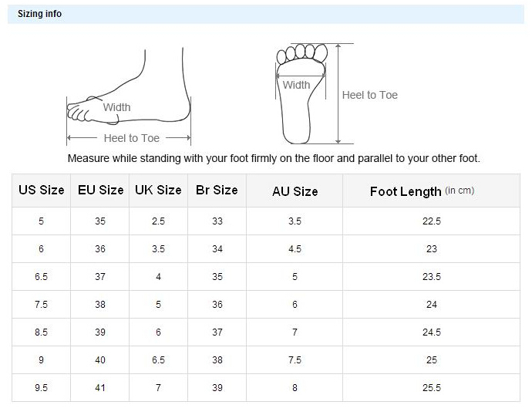
Task: Click the foot sole diagram
Action: pyautogui.click(x=302, y=93)
